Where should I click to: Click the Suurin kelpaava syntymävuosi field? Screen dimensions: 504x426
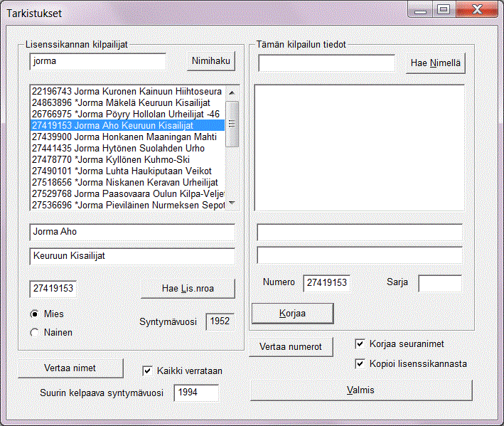(196, 393)
